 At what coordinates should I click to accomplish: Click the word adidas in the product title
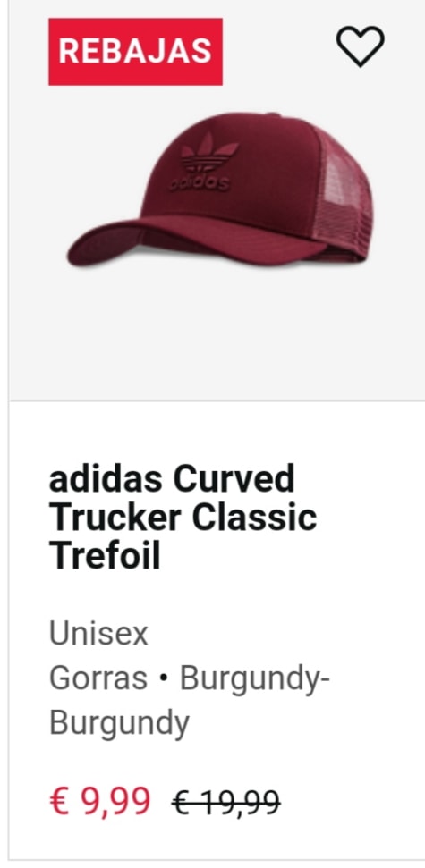coord(105,479)
